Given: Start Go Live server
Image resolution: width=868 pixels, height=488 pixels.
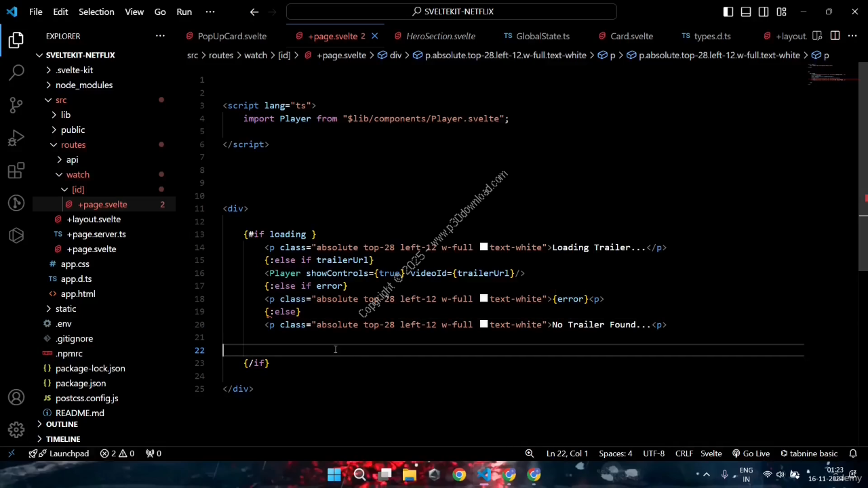Looking at the screenshot, I should click(751, 453).
